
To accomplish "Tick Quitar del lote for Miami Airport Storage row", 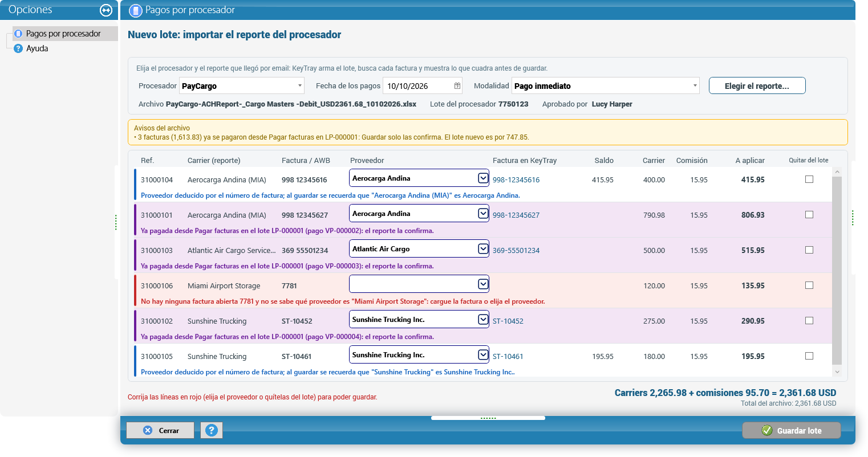I will click(x=809, y=285).
